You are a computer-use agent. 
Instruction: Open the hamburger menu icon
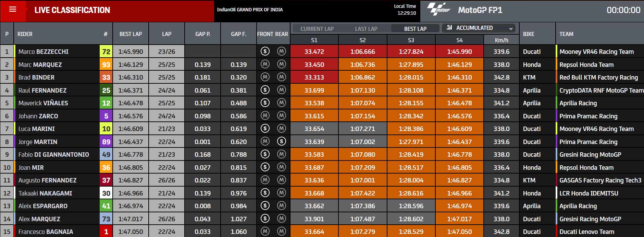pyautogui.click(x=13, y=9)
